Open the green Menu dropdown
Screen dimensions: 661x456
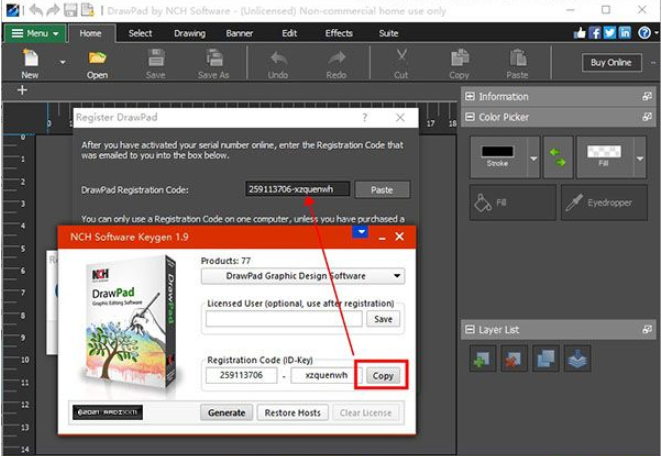pyautogui.click(x=35, y=33)
